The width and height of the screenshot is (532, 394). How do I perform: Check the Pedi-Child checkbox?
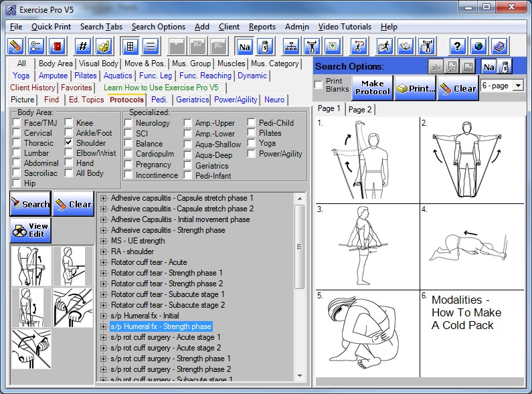click(x=251, y=122)
